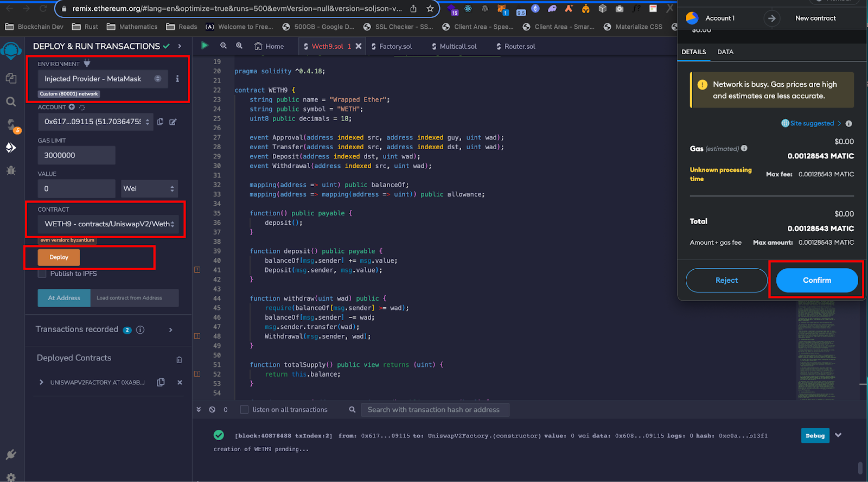Click the browser address bar URL
This screenshot has height=482, width=868.
[238, 9]
